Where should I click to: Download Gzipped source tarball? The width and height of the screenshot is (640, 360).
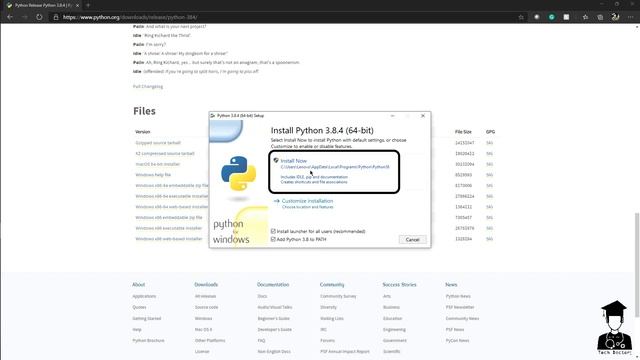click(158, 143)
